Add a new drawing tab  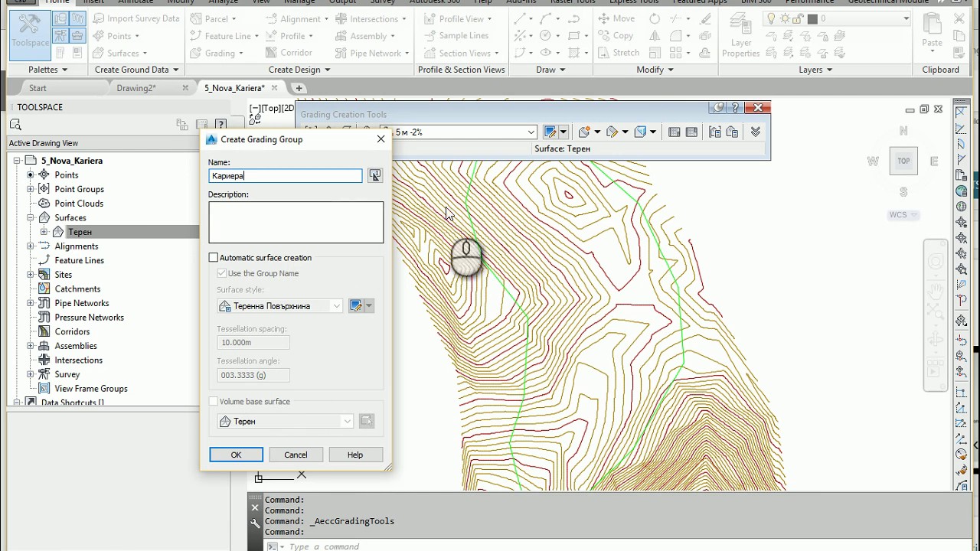(x=299, y=88)
